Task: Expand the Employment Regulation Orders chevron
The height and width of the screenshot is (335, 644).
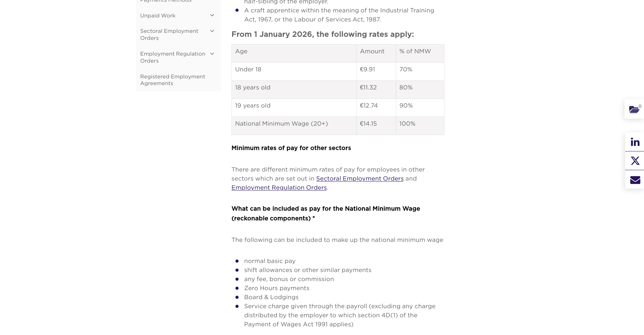Action: point(212,54)
